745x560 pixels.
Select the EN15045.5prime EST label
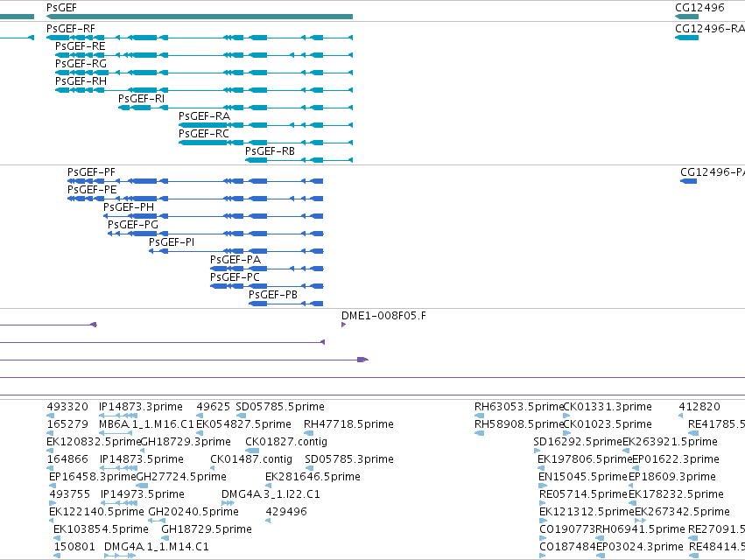point(583,476)
